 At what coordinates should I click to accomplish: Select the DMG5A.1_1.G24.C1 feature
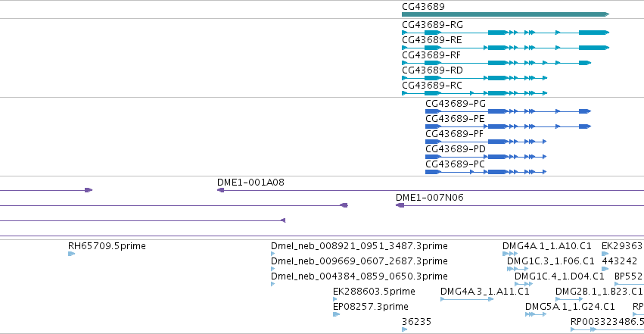coord(570,307)
